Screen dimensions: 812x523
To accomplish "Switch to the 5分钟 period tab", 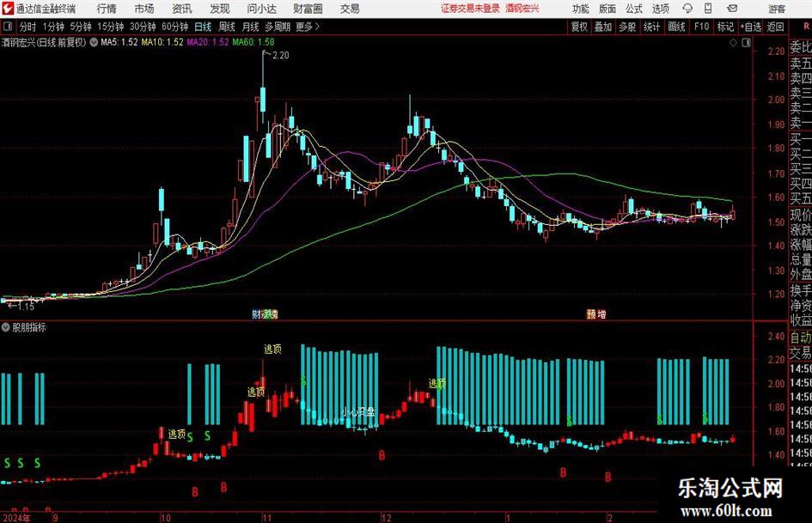I will [80, 27].
